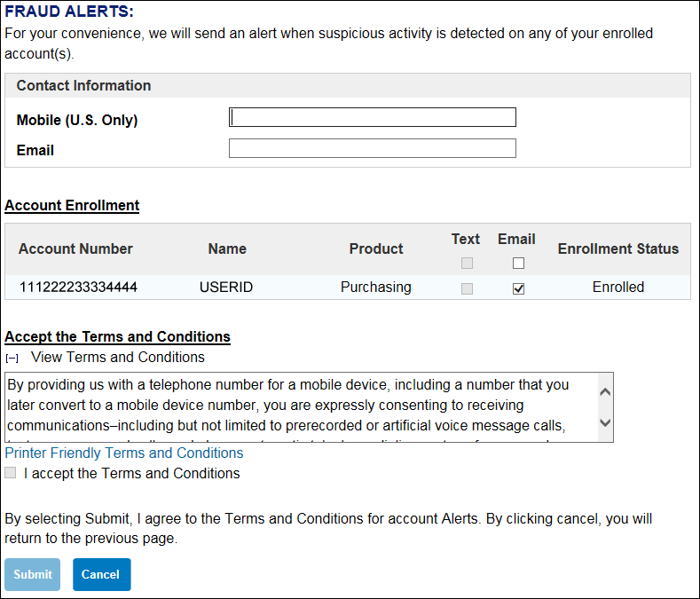The height and width of the screenshot is (599, 700).
Task: Select account number 111222233334444 cell
Action: (78, 287)
